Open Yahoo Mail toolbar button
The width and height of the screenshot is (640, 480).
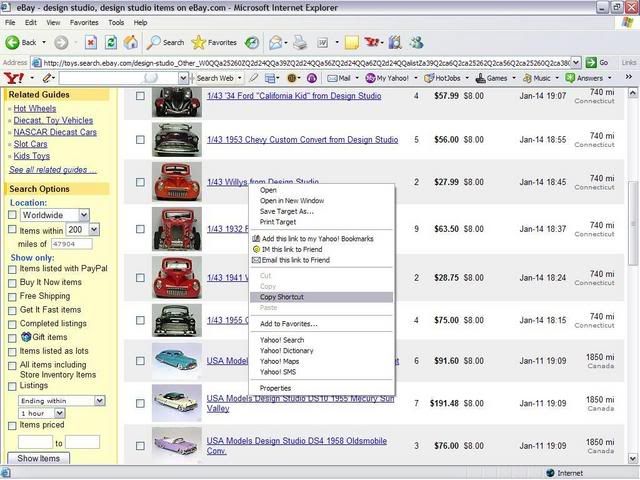pos(339,78)
